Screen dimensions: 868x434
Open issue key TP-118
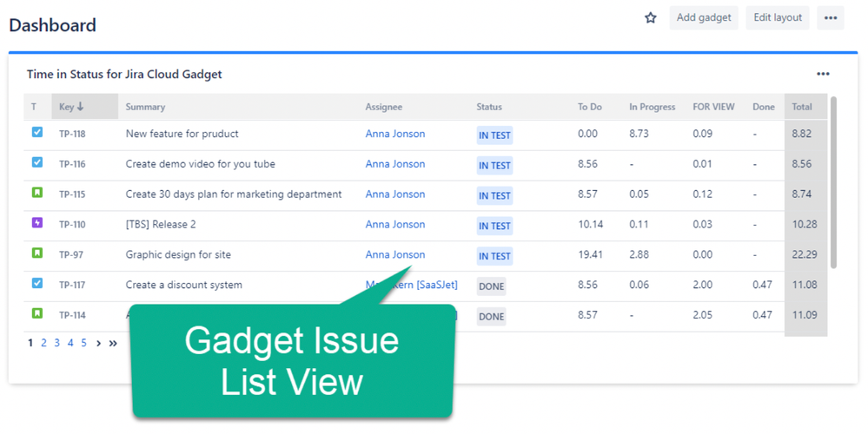click(72, 134)
